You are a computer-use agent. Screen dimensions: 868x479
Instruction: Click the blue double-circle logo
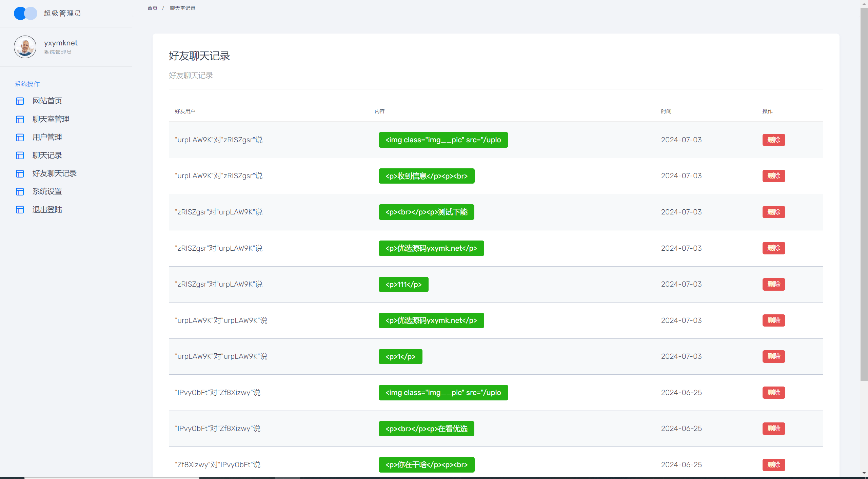(25, 13)
